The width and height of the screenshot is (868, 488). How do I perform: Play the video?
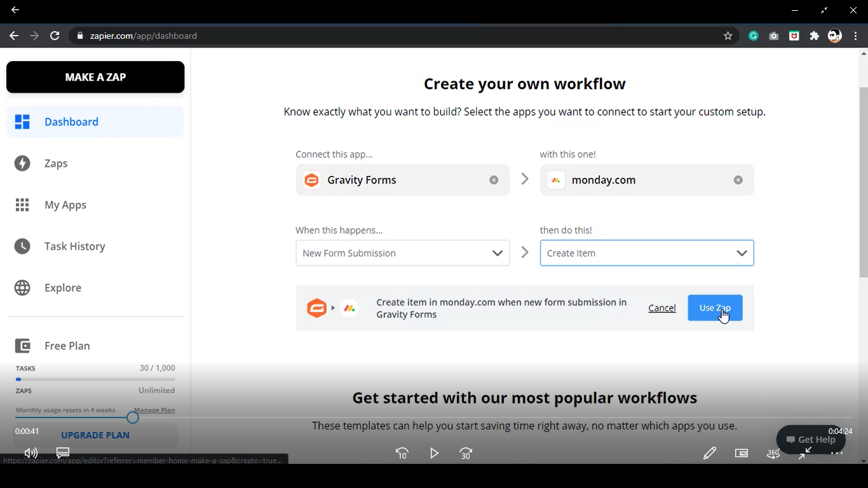tap(434, 453)
